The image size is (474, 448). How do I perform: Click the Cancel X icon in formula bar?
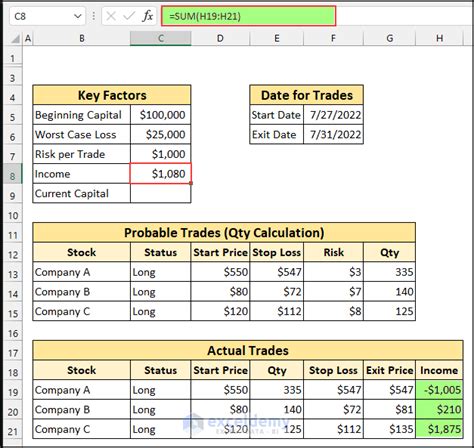[111, 16]
